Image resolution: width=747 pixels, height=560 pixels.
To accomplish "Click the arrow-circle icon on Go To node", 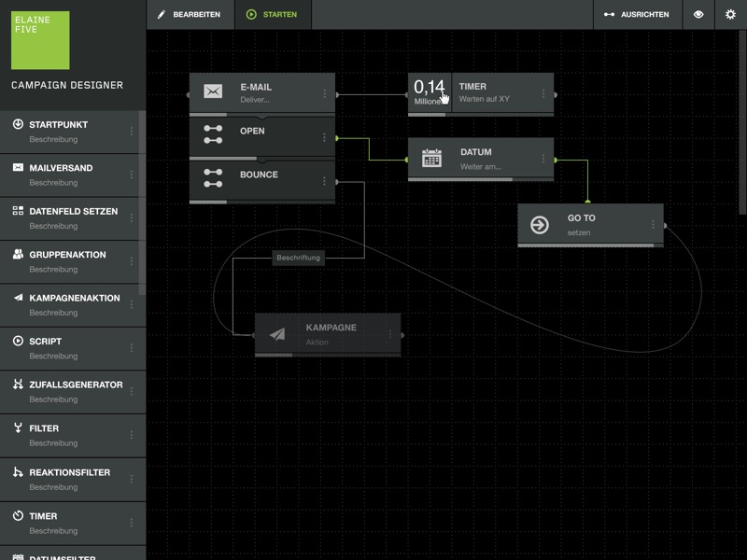I will 540,225.
